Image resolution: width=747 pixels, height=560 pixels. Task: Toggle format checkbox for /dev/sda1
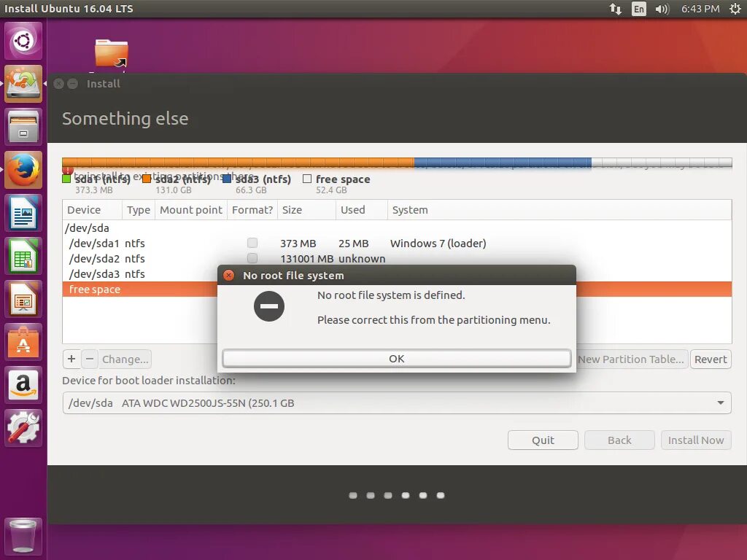(252, 243)
